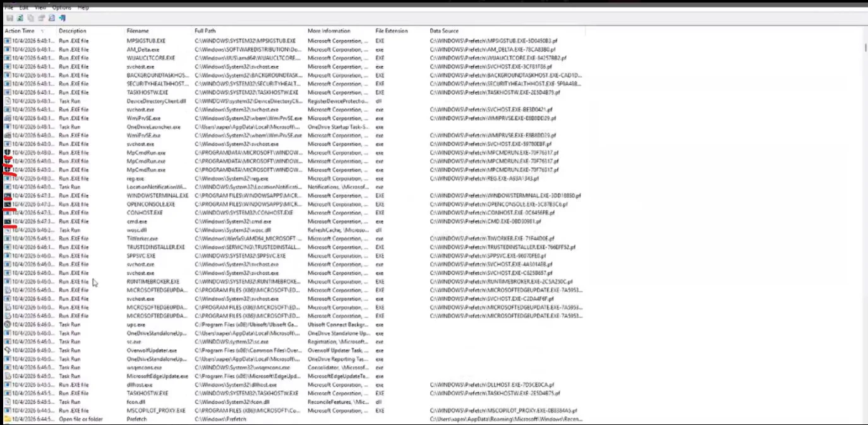Click the Properties toolbar icon
868x425 pixels.
(x=41, y=18)
